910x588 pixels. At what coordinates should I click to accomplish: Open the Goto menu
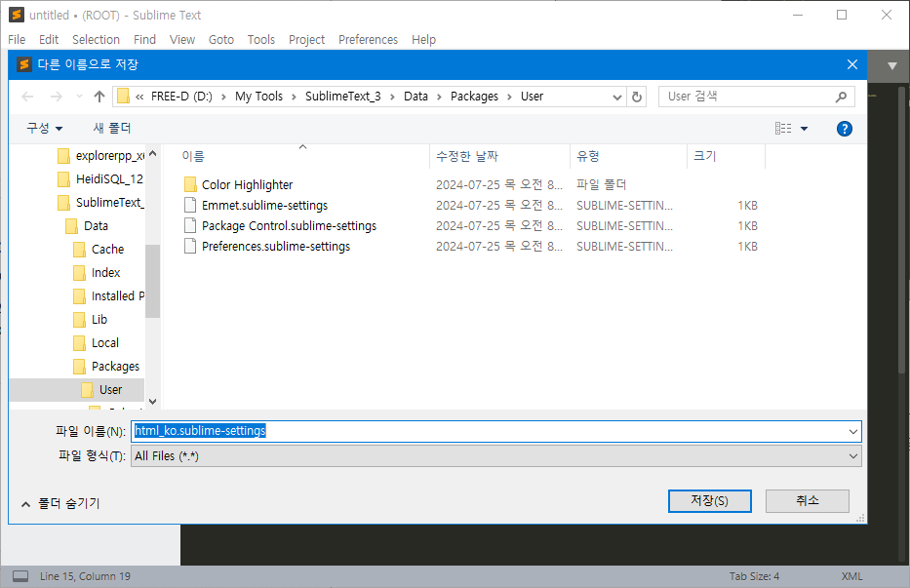[221, 39]
